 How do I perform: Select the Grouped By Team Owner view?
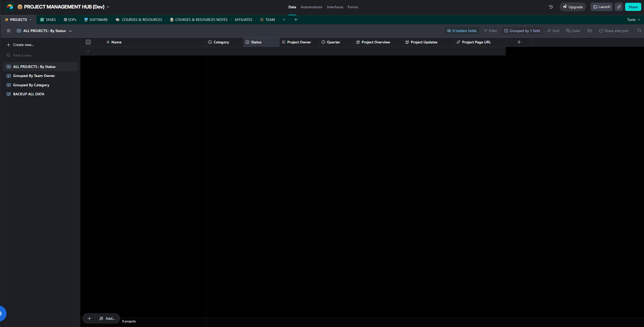pyautogui.click(x=40, y=76)
